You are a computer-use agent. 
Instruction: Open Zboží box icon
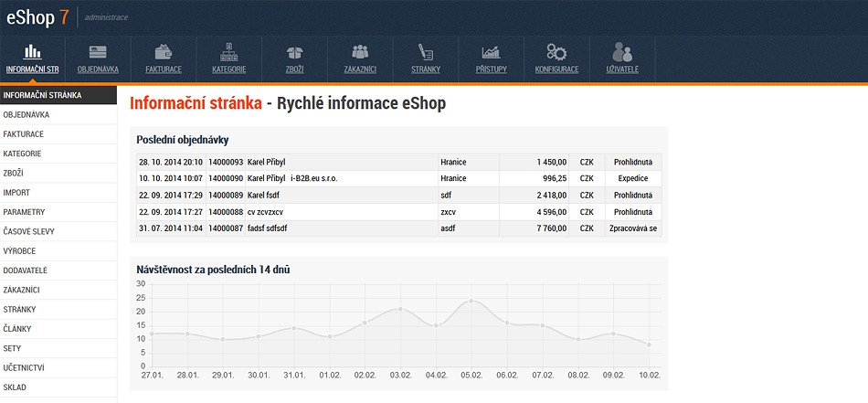(294, 52)
